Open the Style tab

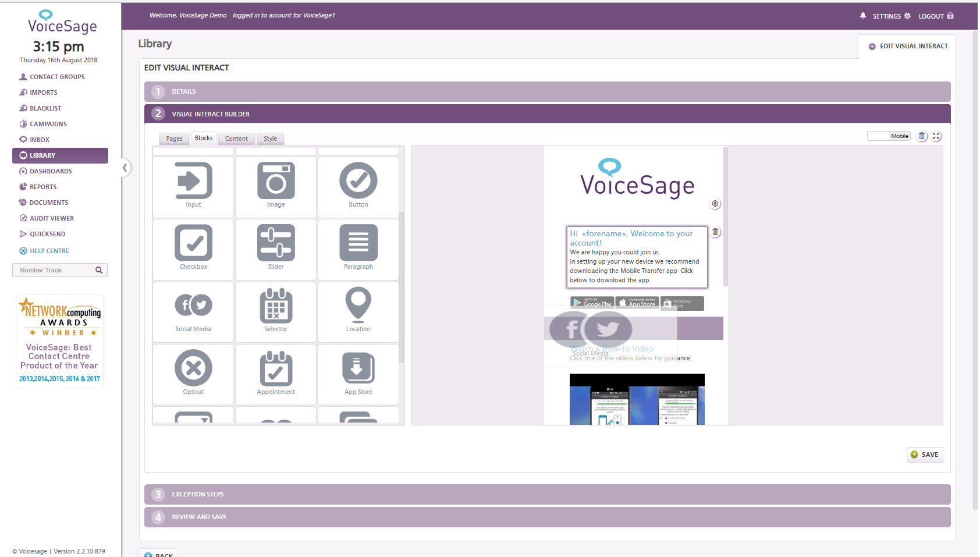270,139
